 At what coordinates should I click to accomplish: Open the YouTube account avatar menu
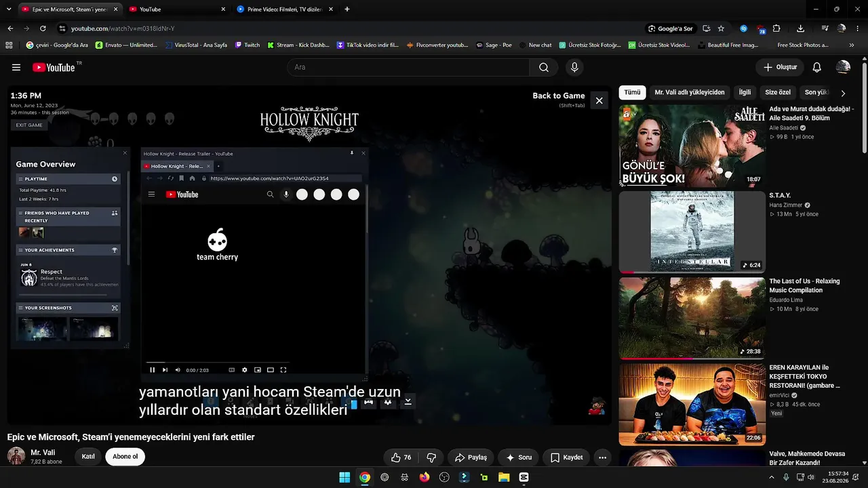pos(843,67)
